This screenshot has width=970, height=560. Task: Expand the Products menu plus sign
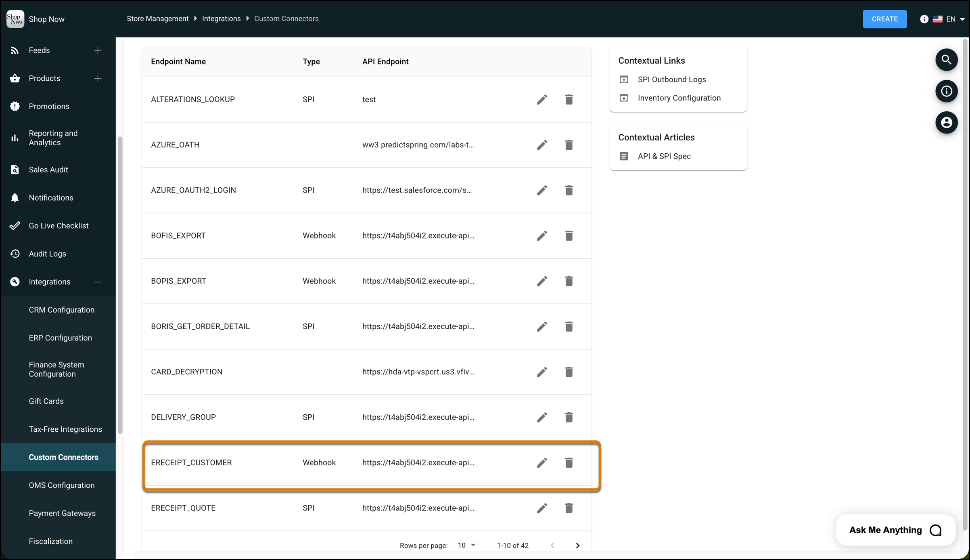[98, 78]
